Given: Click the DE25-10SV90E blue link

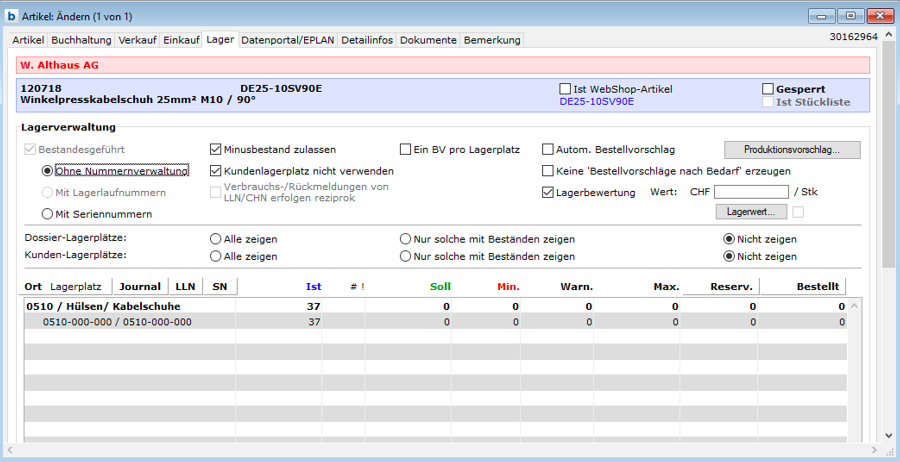Looking at the screenshot, I should coord(596,102).
